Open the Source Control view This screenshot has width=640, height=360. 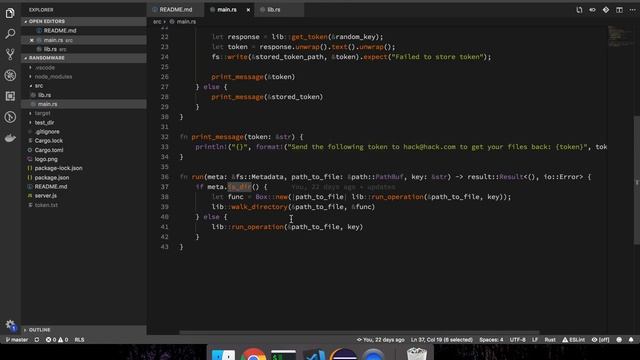tap(10, 54)
